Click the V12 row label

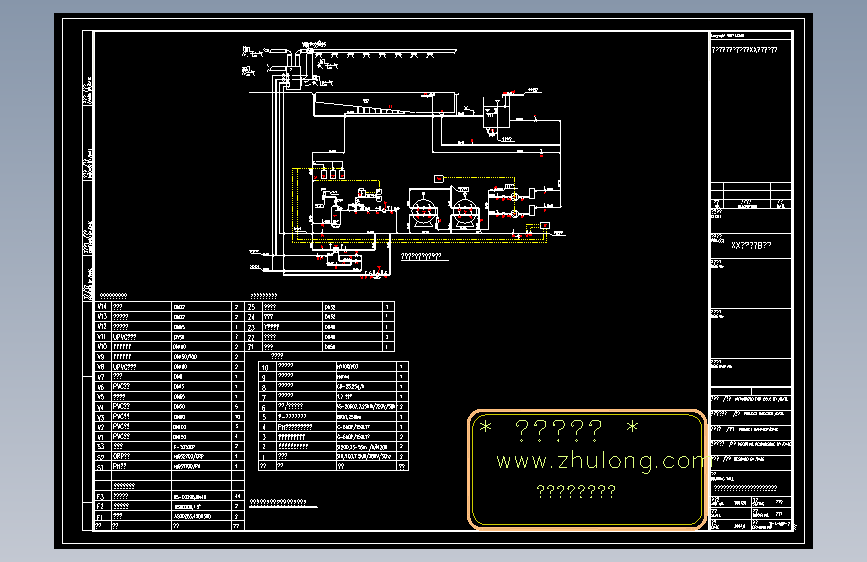pos(102,326)
